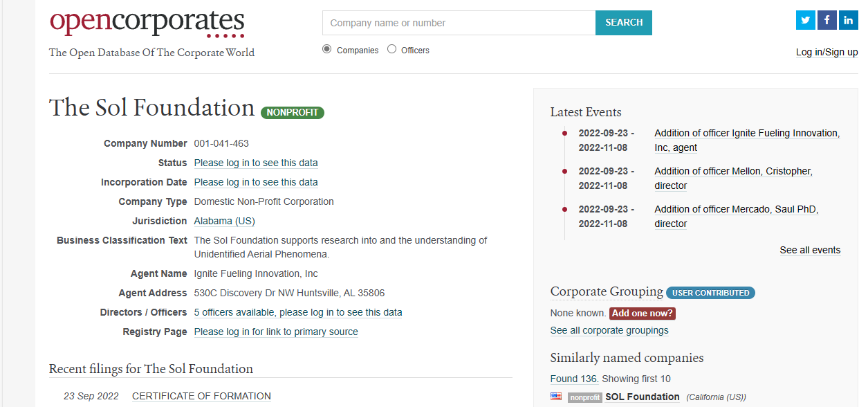
Task: Click the US flag next to SOL Foundation
Action: [556, 397]
